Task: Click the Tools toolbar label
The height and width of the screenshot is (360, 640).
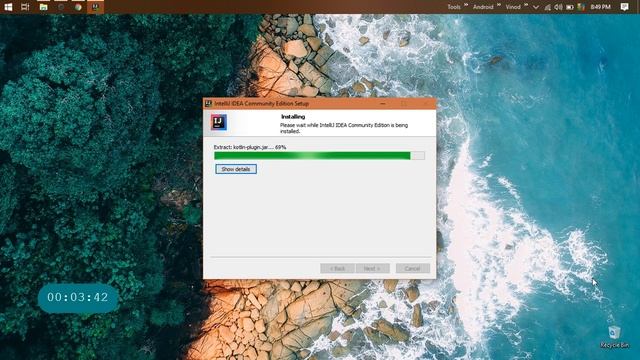Action: [x=454, y=7]
